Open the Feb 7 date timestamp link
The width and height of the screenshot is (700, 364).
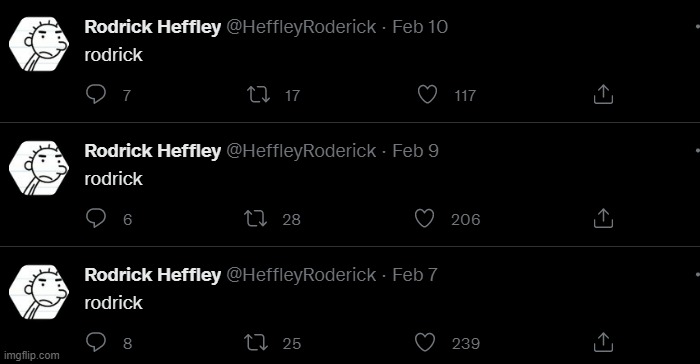click(x=415, y=275)
